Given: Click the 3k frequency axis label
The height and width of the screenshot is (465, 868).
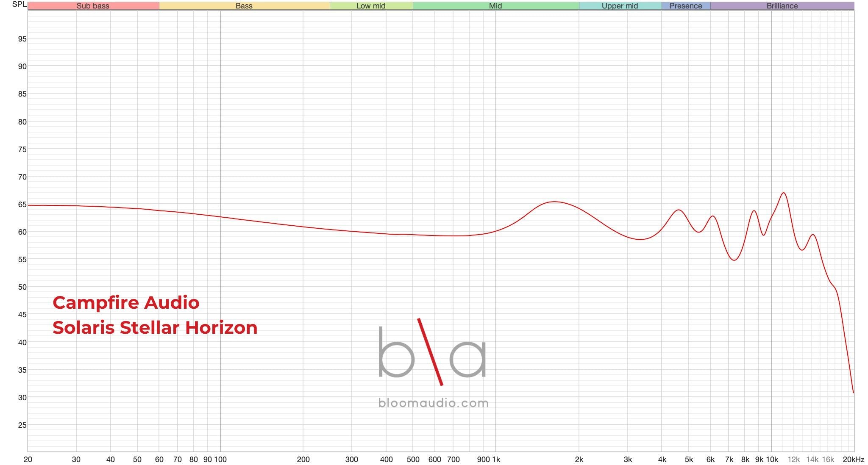Looking at the screenshot, I should coord(628,459).
